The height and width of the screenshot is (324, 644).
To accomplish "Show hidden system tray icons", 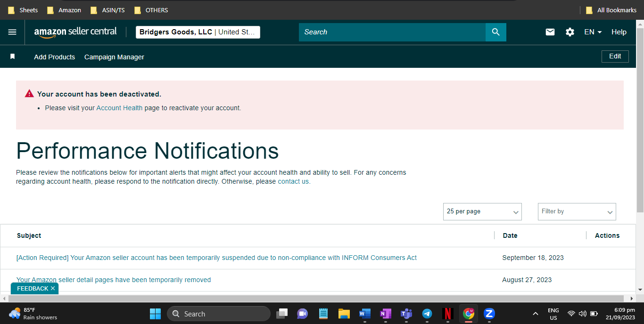I will coord(535,314).
